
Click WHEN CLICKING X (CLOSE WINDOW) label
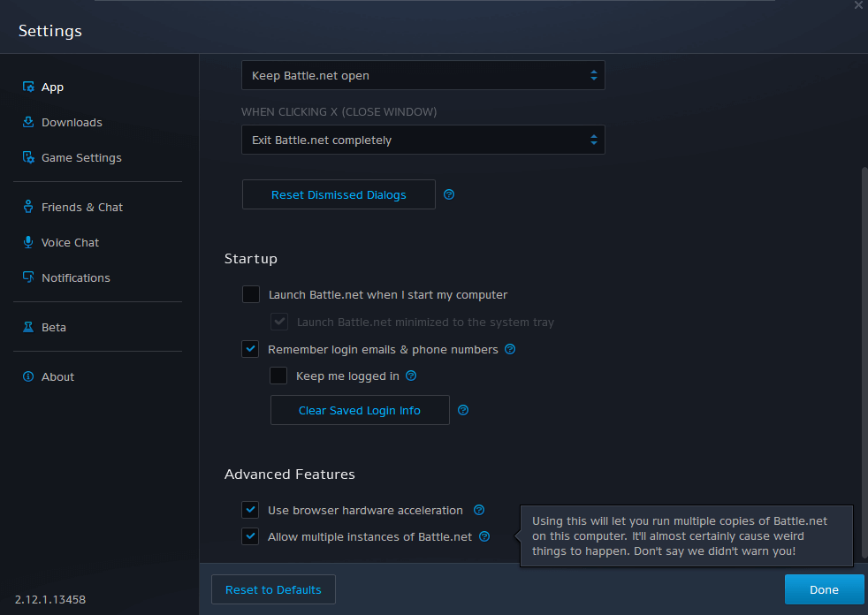pyautogui.click(x=339, y=112)
